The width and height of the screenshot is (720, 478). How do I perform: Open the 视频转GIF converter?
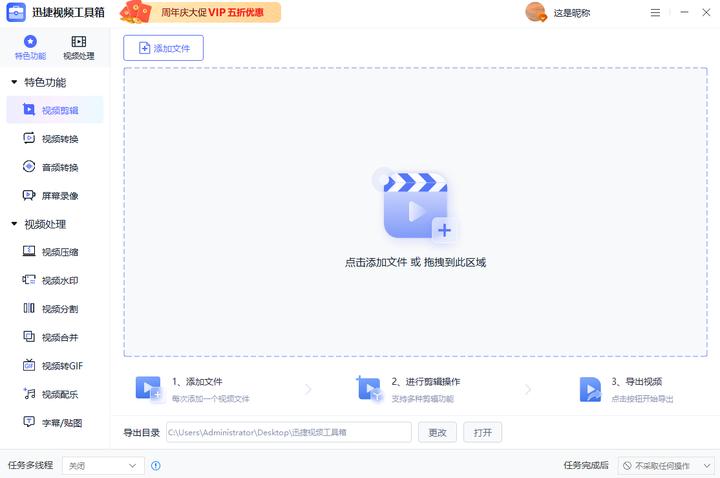click(x=29, y=366)
